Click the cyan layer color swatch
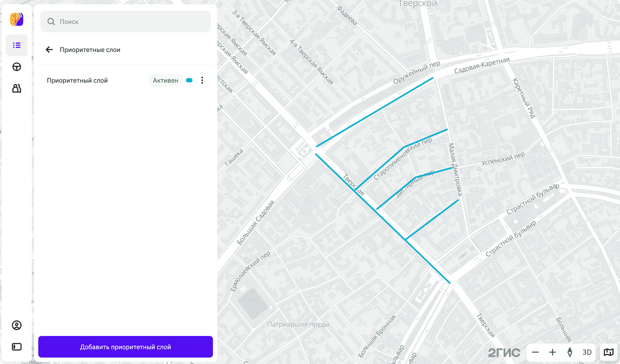620x364 pixels. point(189,80)
